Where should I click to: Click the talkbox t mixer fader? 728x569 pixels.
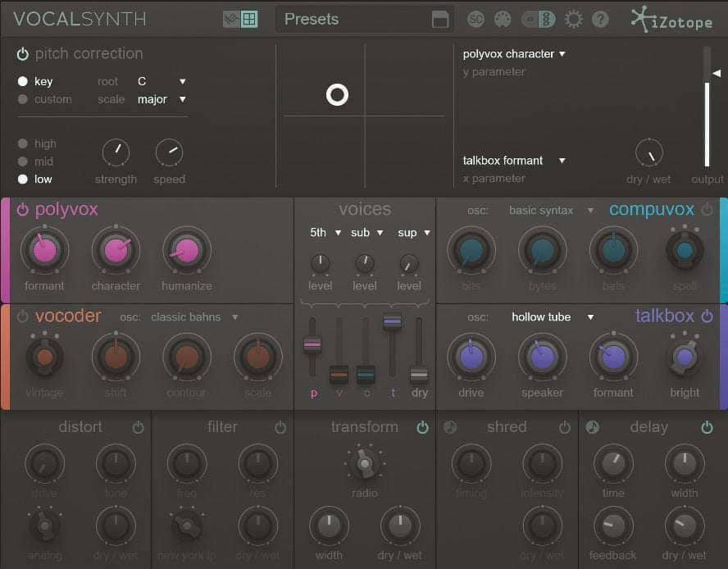(392, 321)
